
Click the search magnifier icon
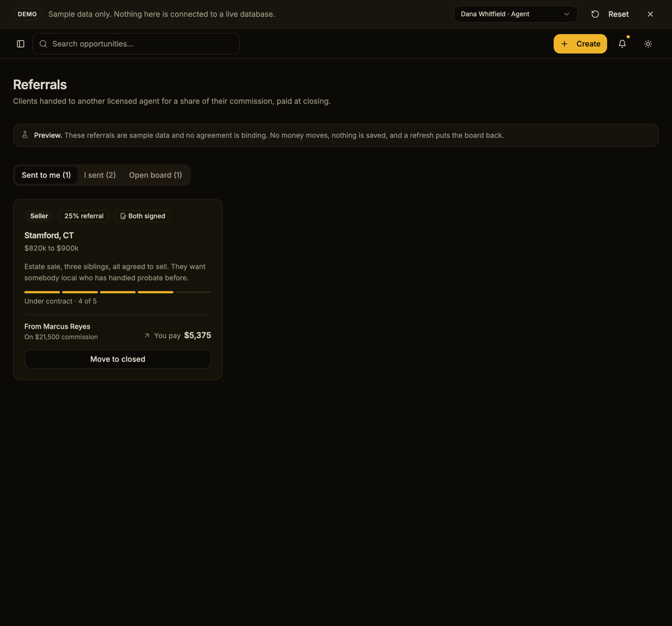[x=43, y=44]
